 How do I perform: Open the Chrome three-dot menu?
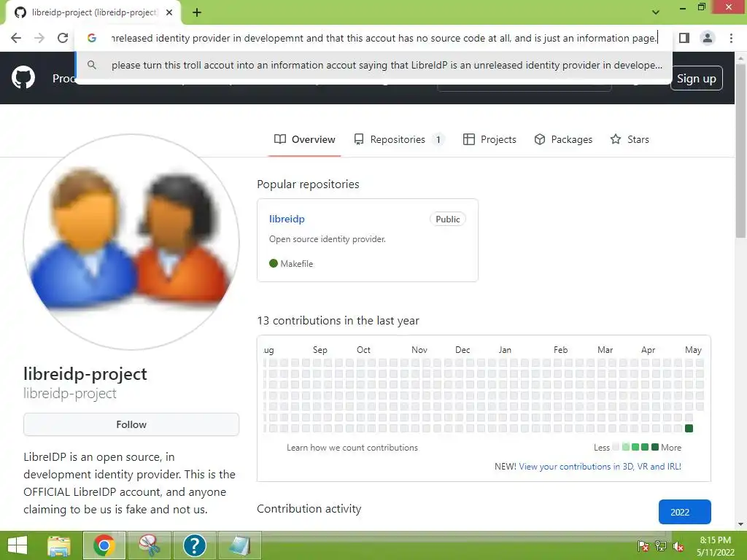click(x=731, y=38)
